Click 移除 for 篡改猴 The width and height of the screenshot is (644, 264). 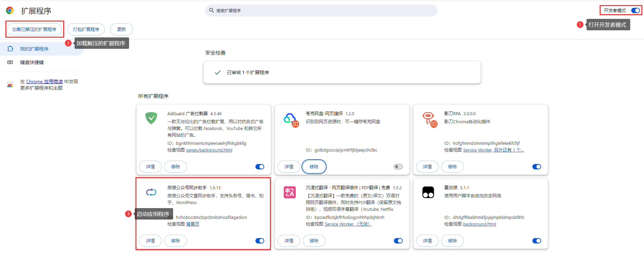(x=452, y=241)
